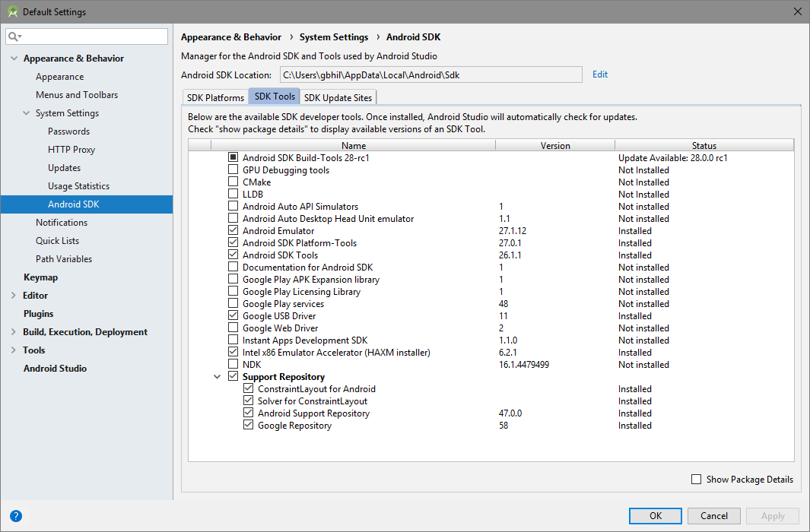Close the Default Settings dialog
Viewport: 810px width, 532px height.
(x=797, y=11)
